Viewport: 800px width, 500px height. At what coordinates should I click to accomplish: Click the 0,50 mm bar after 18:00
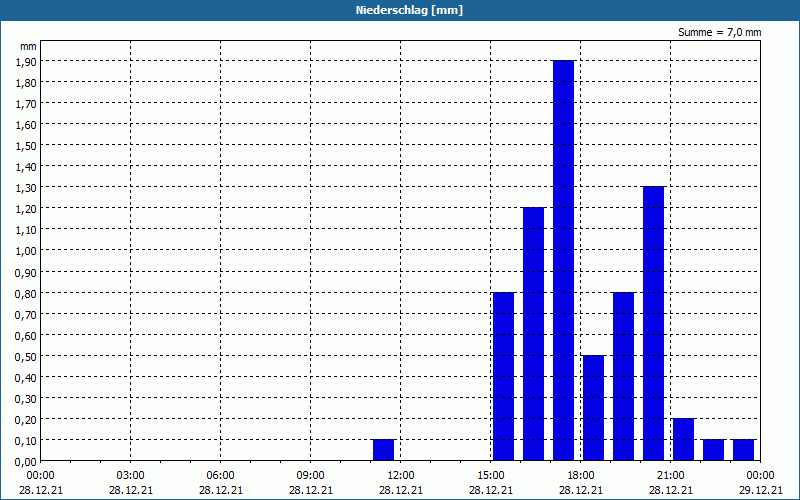click(x=593, y=408)
